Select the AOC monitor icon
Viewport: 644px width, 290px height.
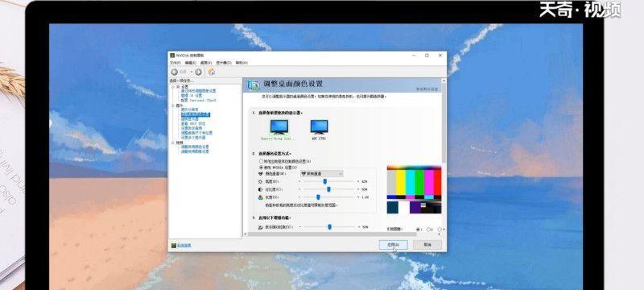click(x=319, y=127)
